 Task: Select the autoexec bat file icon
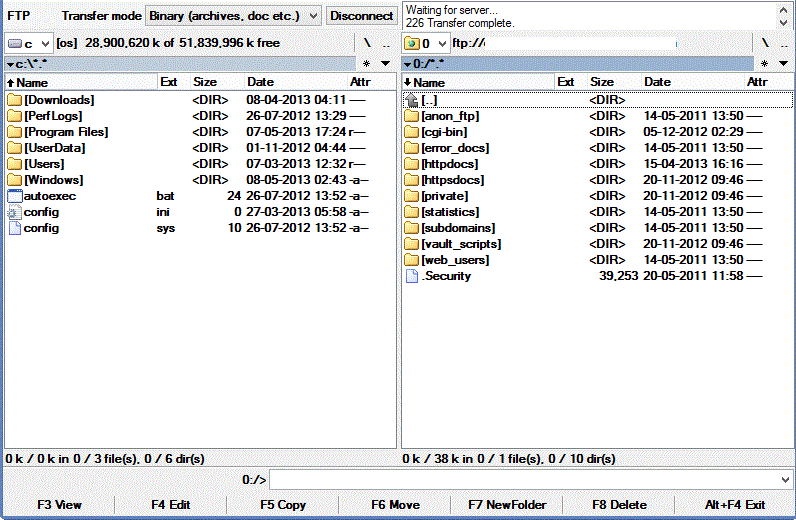point(14,196)
